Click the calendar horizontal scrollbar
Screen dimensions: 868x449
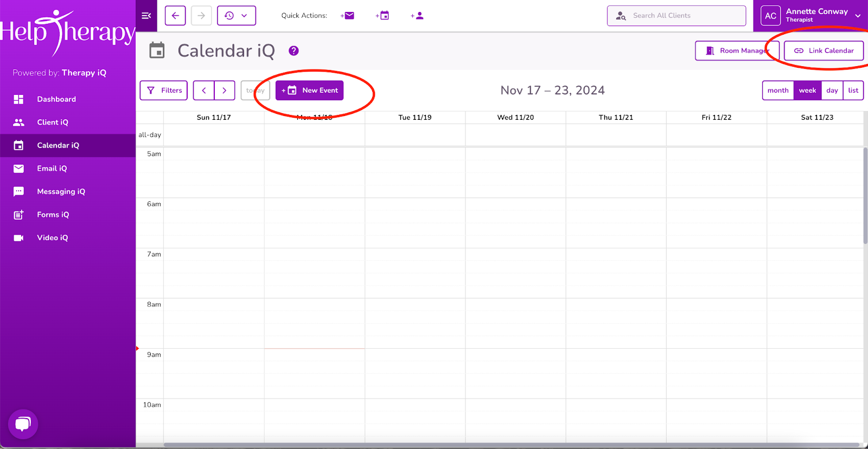(x=512, y=445)
